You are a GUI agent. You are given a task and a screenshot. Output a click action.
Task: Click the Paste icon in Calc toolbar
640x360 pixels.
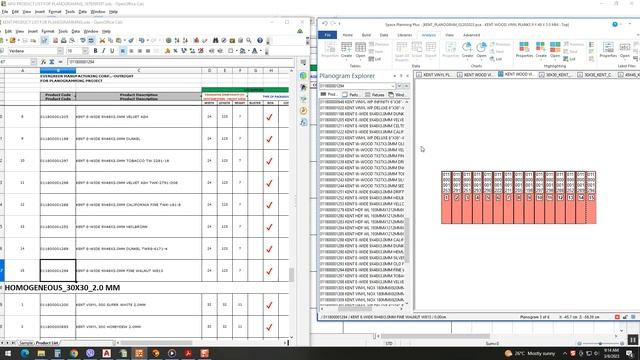coord(119,40)
